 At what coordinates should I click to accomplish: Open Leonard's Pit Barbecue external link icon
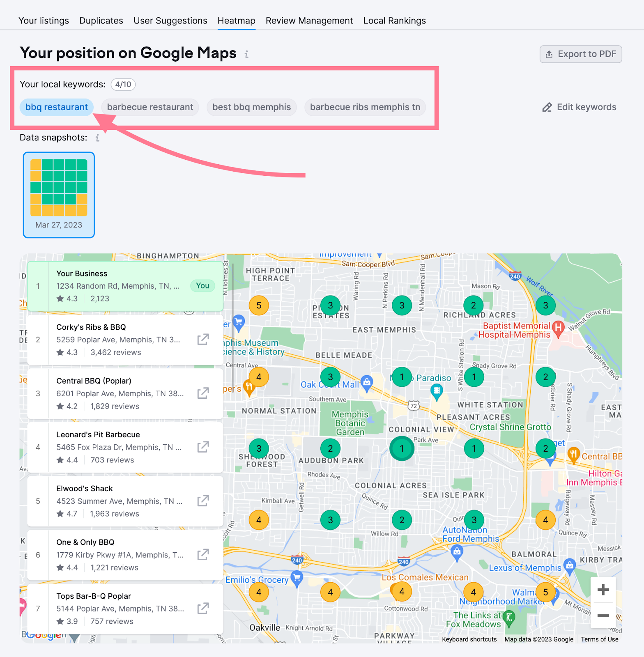coord(203,447)
